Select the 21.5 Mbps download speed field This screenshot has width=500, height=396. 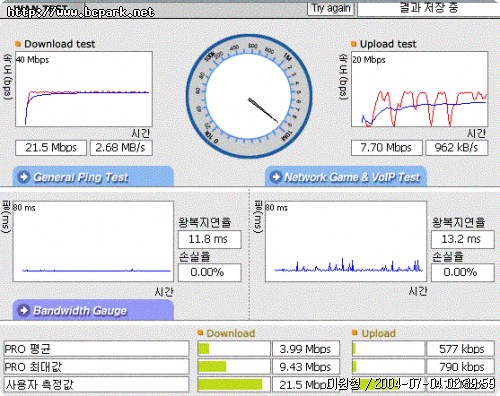[x=51, y=148]
